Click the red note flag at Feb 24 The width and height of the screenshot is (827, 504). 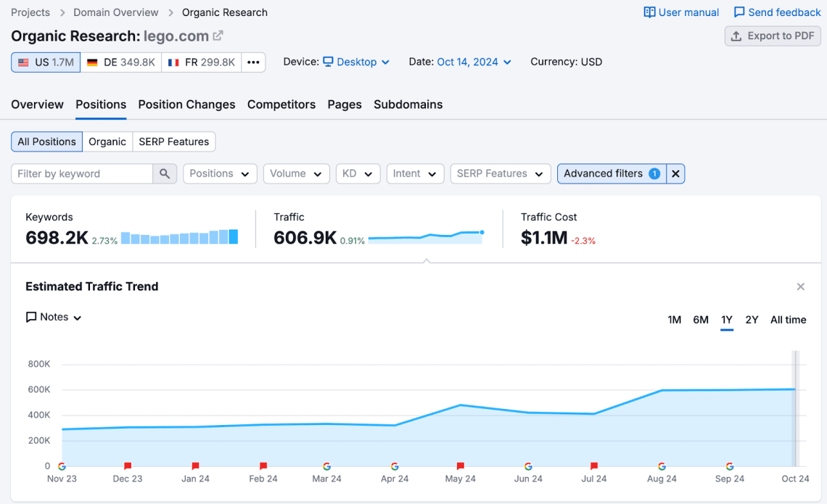[263, 466]
